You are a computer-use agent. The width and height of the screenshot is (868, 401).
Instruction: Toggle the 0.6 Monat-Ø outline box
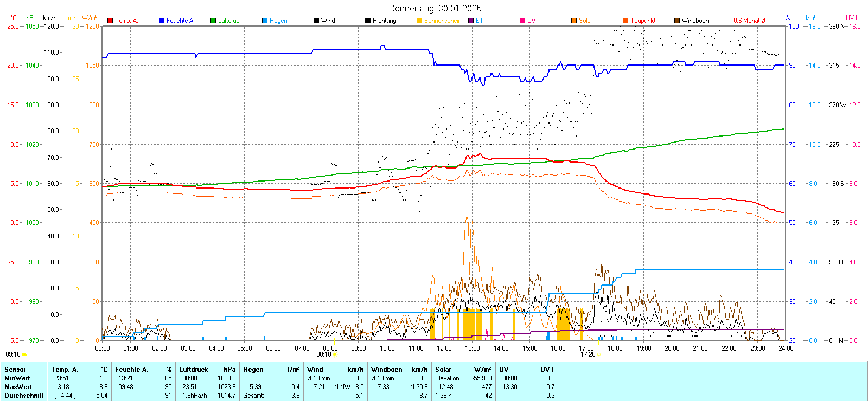[729, 21]
